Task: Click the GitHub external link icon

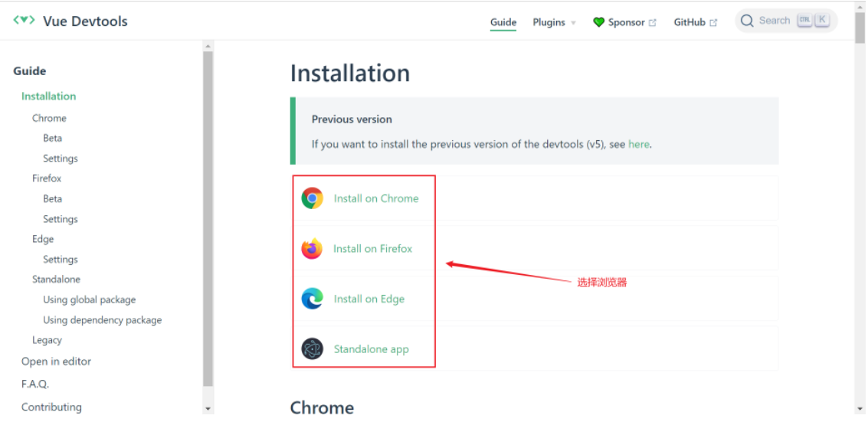Action: (x=714, y=23)
